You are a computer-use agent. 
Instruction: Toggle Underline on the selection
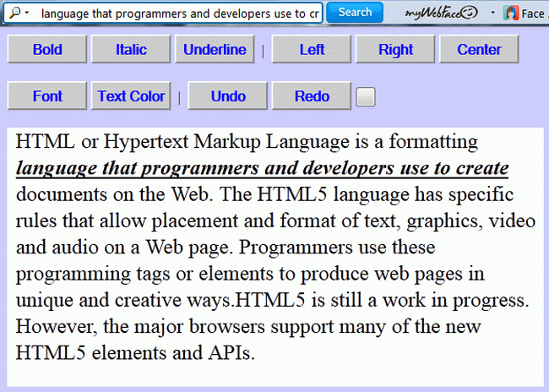point(215,49)
